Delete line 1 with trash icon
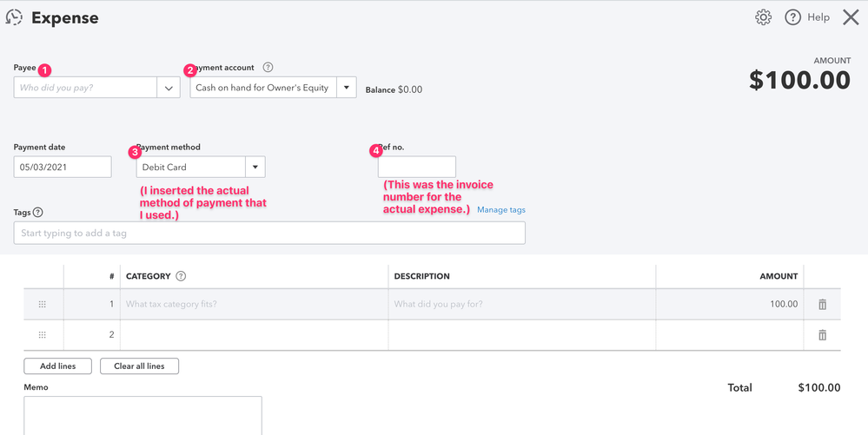This screenshot has width=868, height=435. (x=822, y=304)
